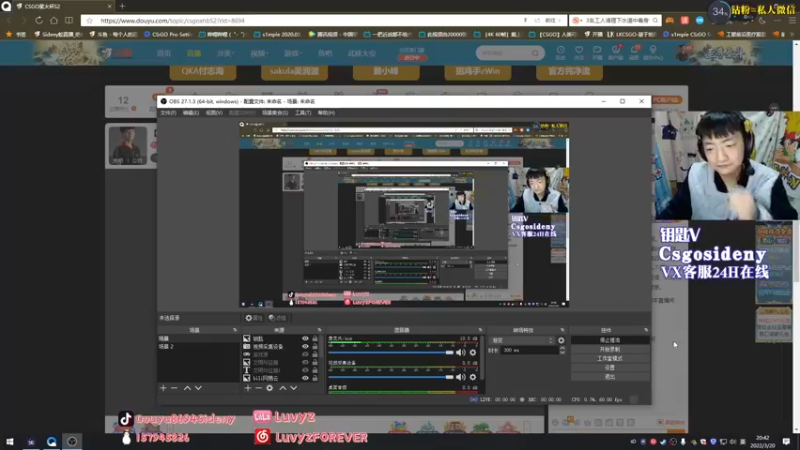The image size is (800, 450).
Task: Toggle lock of the topmost source
Action: [315, 339]
